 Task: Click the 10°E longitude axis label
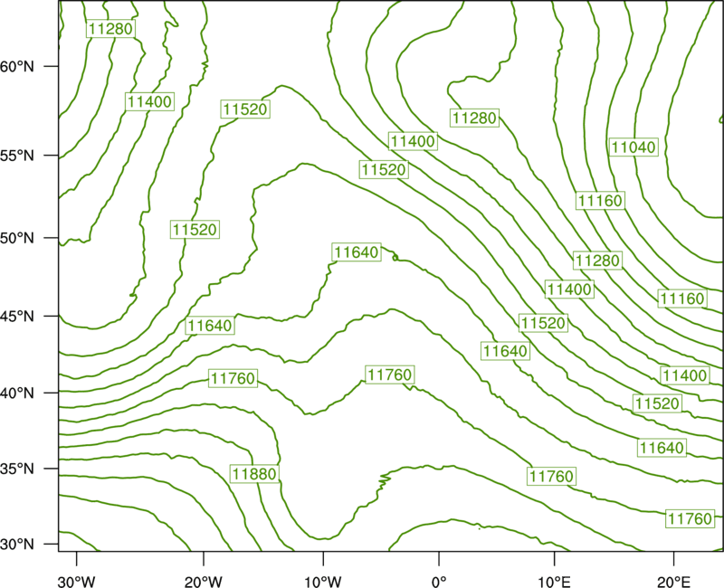tap(554, 582)
